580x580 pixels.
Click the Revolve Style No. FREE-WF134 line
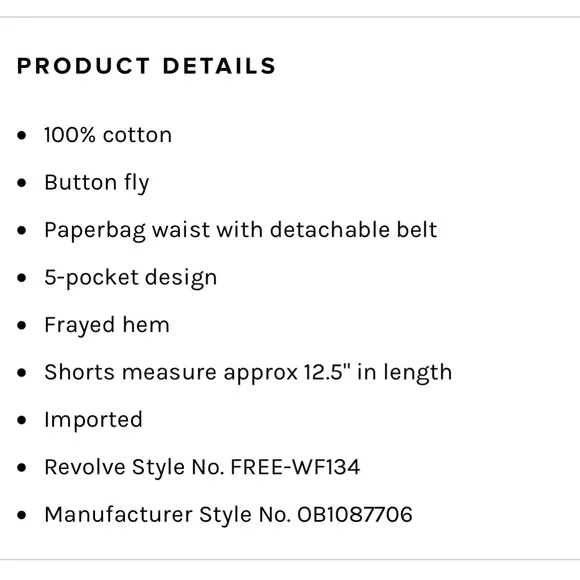click(x=202, y=467)
